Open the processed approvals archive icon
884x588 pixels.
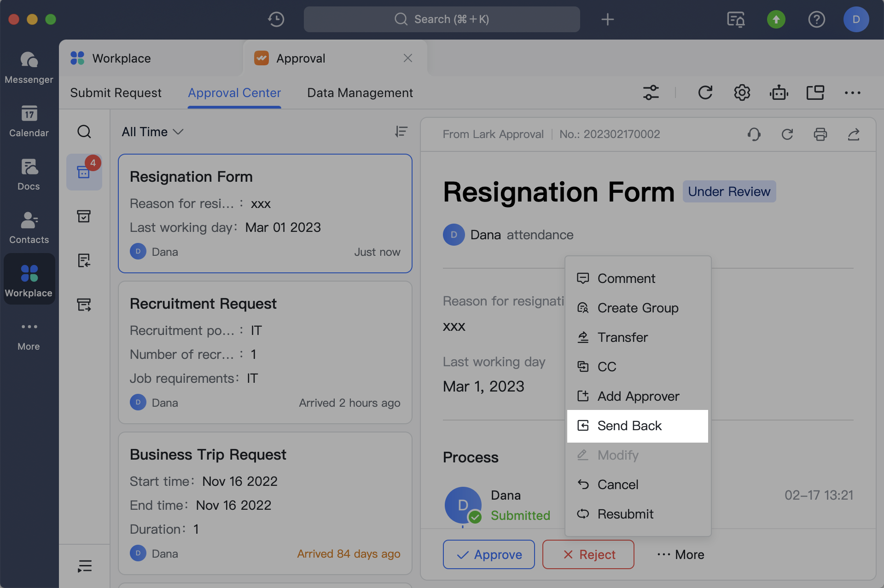coord(84,216)
